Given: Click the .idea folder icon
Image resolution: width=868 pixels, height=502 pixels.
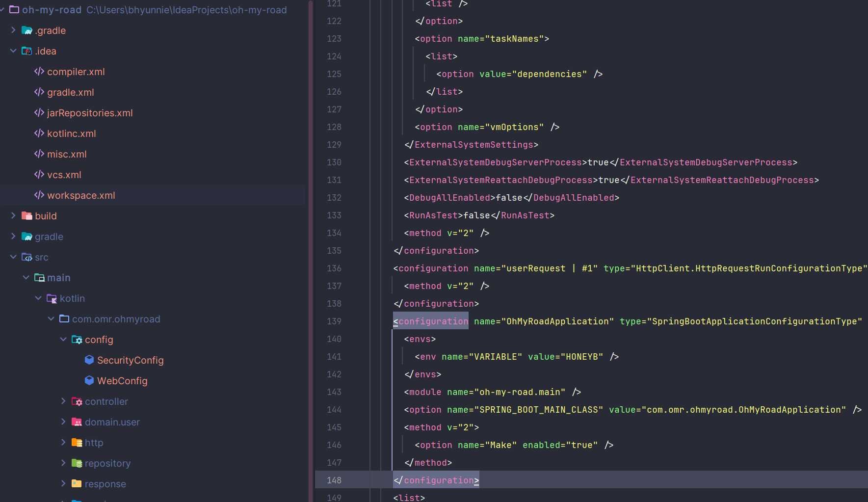Looking at the screenshot, I should point(27,51).
